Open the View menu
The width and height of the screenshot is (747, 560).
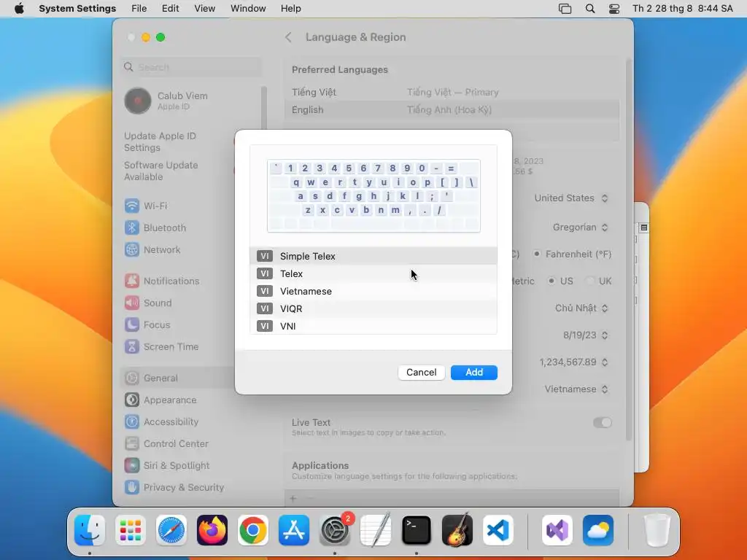point(205,9)
